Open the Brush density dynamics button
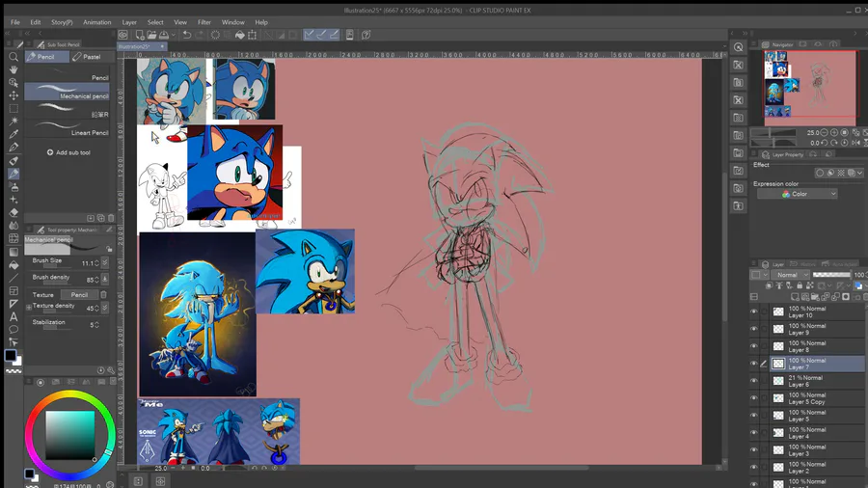Screen dimensions: 868x488 [x=104, y=279]
